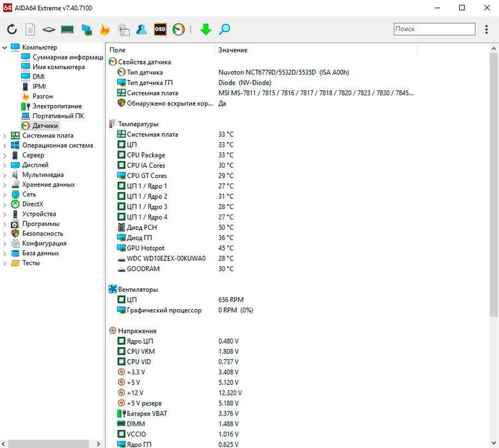Open the report wizard toolbar icon

[124, 29]
